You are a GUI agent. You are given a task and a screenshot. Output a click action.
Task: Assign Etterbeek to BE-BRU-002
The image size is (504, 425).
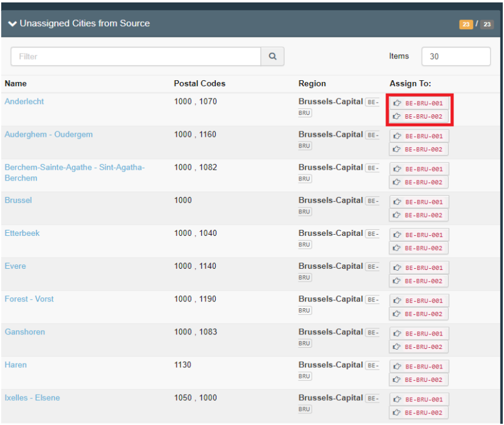click(418, 248)
